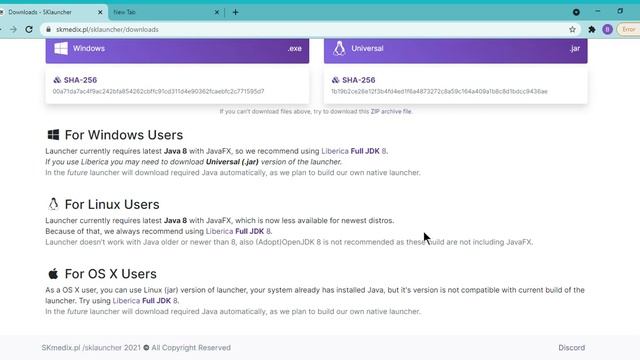Click penguin icon beside For Linux Users heading
This screenshot has height=360, width=640.
point(53,204)
